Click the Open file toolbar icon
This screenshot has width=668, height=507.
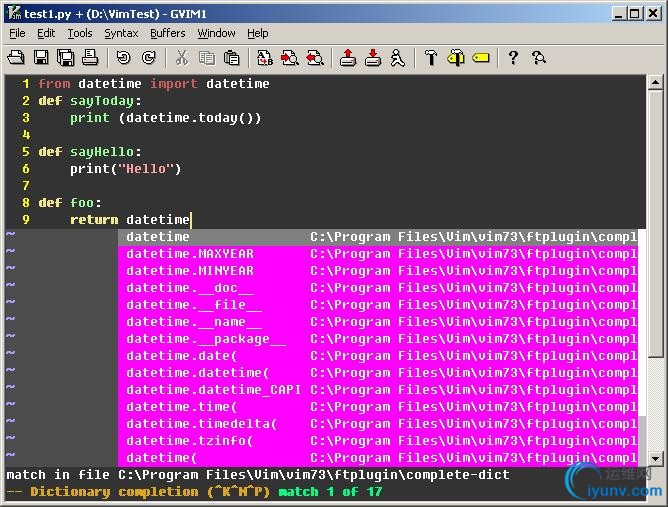pyautogui.click(x=16, y=58)
